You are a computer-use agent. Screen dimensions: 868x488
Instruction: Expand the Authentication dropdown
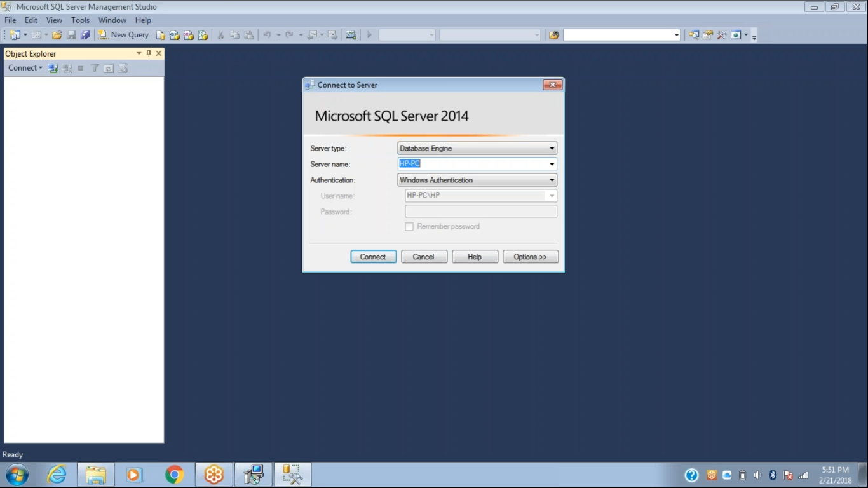point(552,180)
